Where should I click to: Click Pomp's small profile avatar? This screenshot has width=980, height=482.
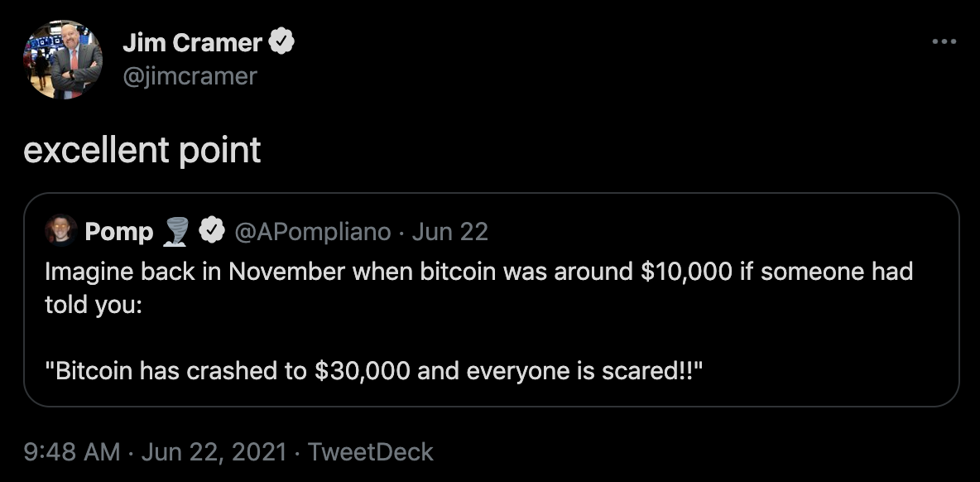tap(61, 231)
